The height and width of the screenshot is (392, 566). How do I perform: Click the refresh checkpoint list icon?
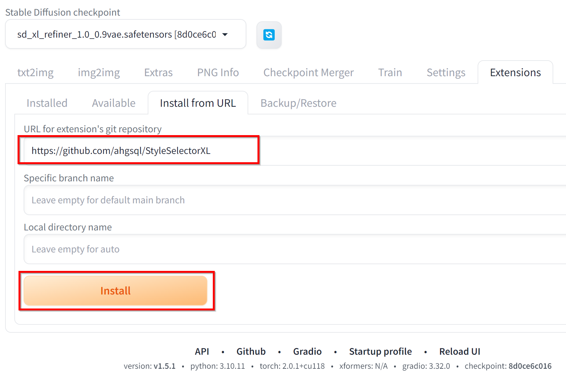tap(269, 35)
